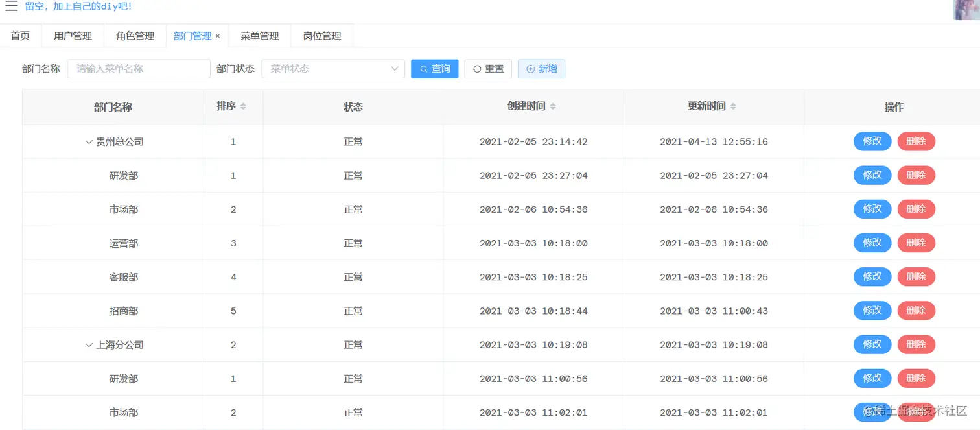Open the 部门状态 dropdown
980x430 pixels.
pyautogui.click(x=333, y=69)
